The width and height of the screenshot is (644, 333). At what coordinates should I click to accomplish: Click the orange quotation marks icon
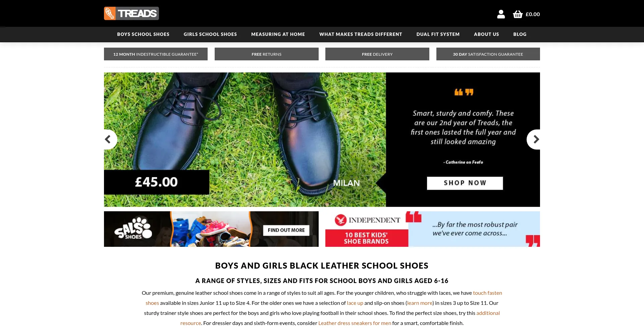(464, 92)
